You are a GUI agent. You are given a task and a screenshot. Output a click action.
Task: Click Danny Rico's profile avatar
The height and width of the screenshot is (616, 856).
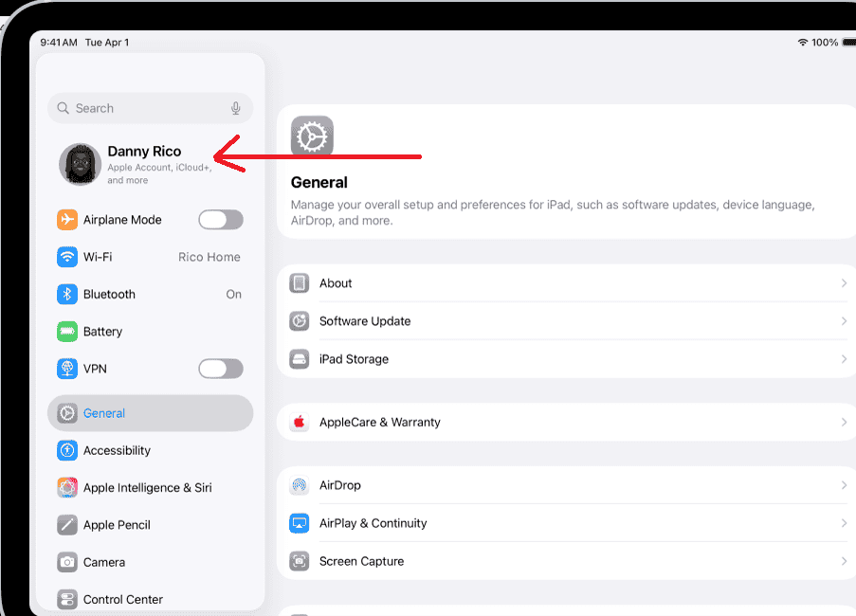(81, 164)
